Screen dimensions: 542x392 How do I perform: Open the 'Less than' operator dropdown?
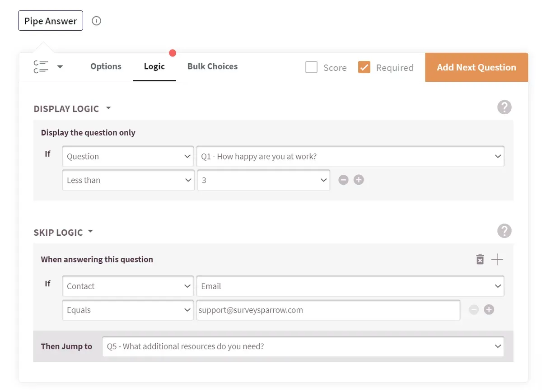pos(128,180)
